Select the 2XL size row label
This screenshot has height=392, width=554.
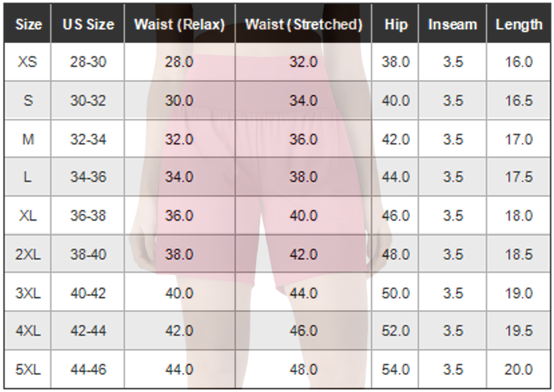click(28, 255)
